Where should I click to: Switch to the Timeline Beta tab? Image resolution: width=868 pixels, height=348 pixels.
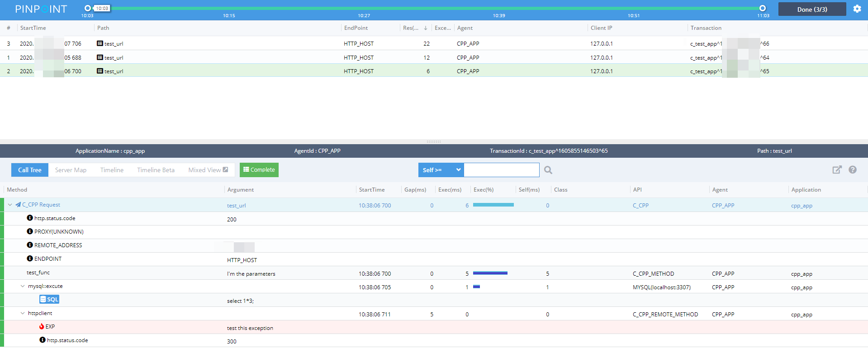pos(156,170)
